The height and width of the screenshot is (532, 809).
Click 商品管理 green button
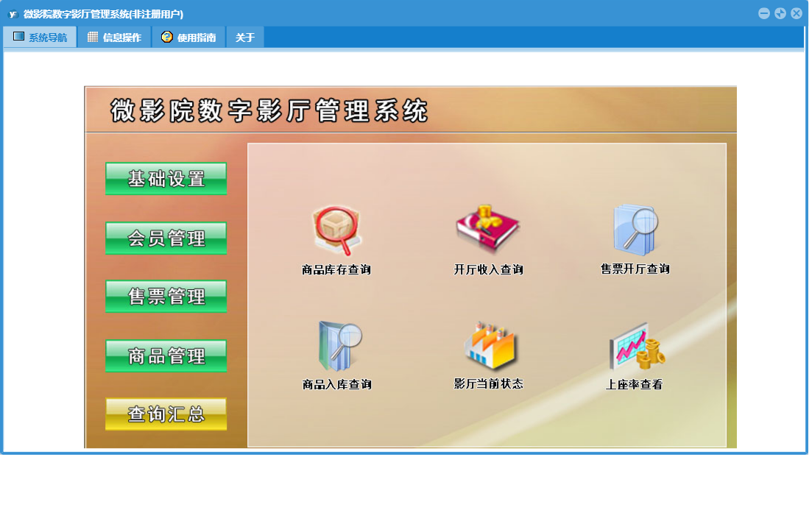(166, 355)
